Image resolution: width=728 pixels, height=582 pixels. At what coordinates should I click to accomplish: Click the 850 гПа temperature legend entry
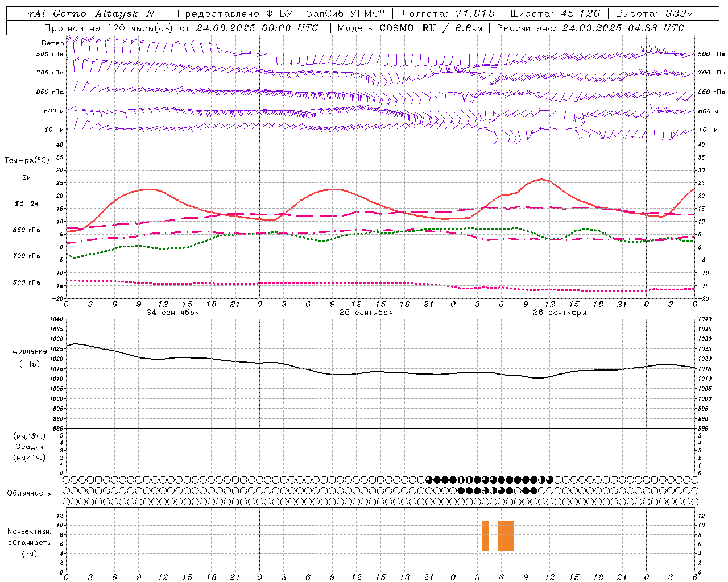point(27,230)
